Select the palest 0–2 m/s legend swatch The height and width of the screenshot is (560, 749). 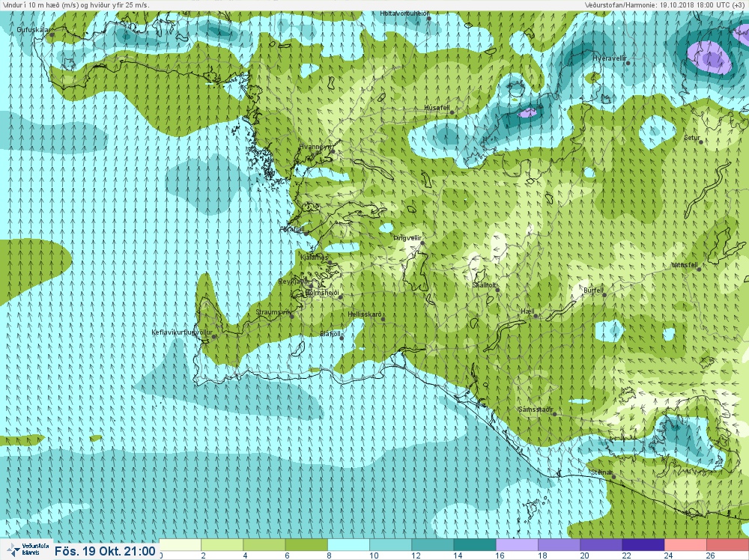tap(180, 545)
